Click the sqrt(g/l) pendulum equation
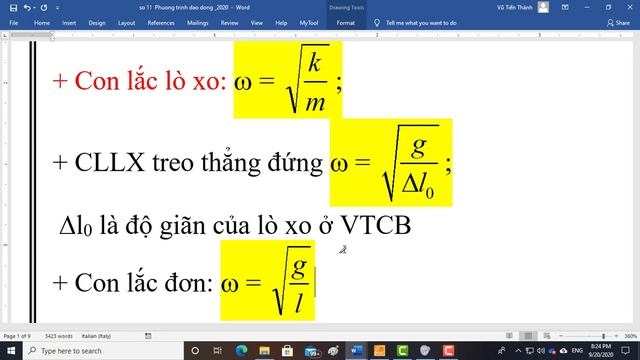Screen dimensions: 640x360 (268, 280)
